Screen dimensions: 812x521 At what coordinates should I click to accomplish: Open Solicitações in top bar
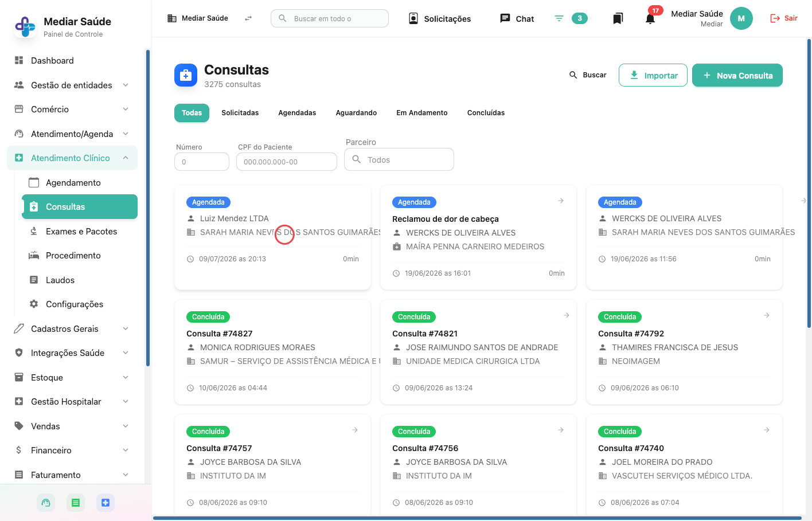click(439, 18)
